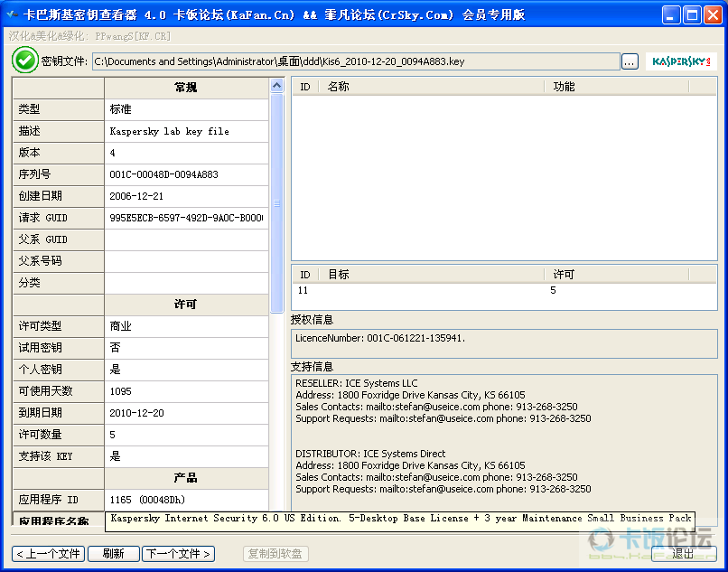This screenshot has height=572, width=728.
Task: Click the 序列号 row label
Action: [x=59, y=174]
